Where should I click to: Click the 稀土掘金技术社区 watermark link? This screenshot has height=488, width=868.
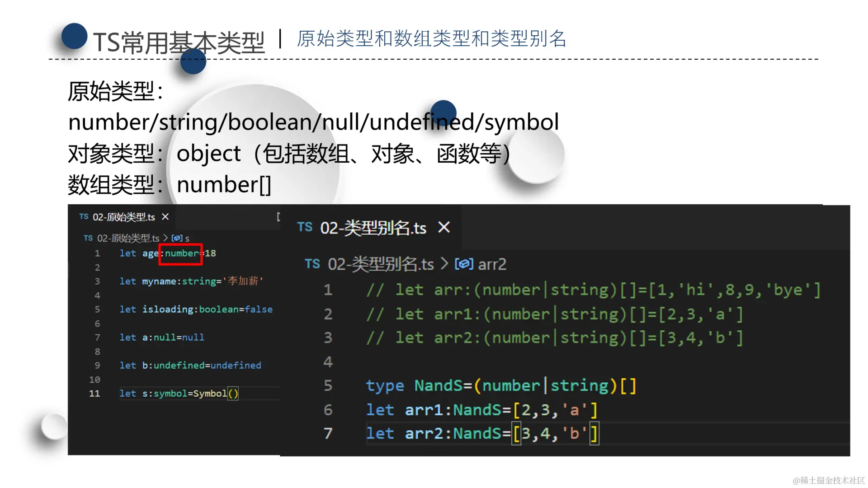point(828,480)
